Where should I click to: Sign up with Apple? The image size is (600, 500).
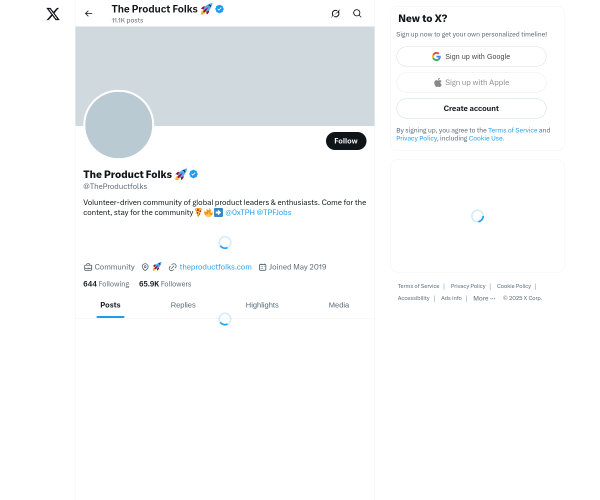tap(471, 83)
